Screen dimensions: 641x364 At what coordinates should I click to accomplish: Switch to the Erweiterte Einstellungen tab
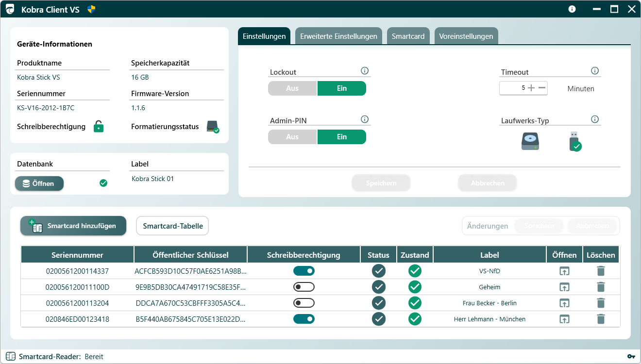(338, 36)
